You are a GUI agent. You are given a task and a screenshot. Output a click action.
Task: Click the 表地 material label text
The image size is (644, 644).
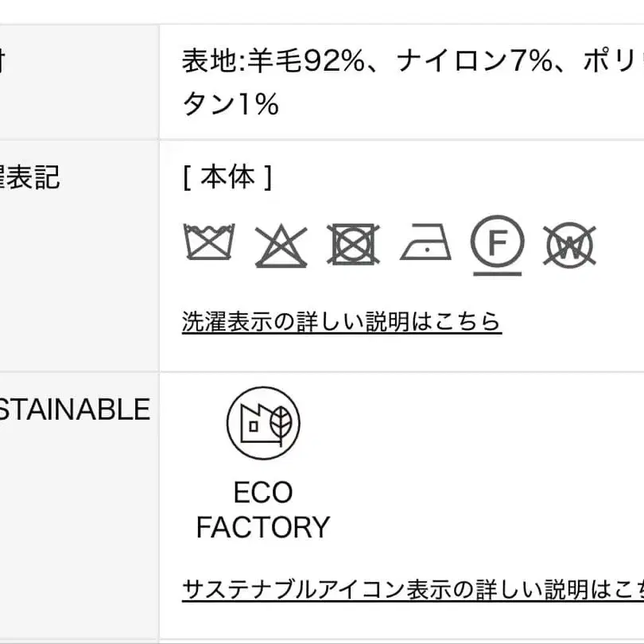point(202,61)
